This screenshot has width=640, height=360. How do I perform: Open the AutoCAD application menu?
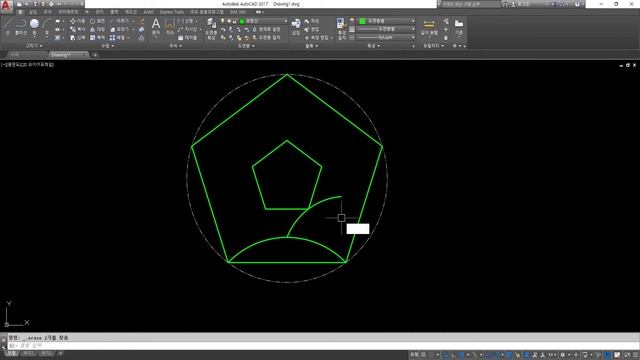point(7,6)
